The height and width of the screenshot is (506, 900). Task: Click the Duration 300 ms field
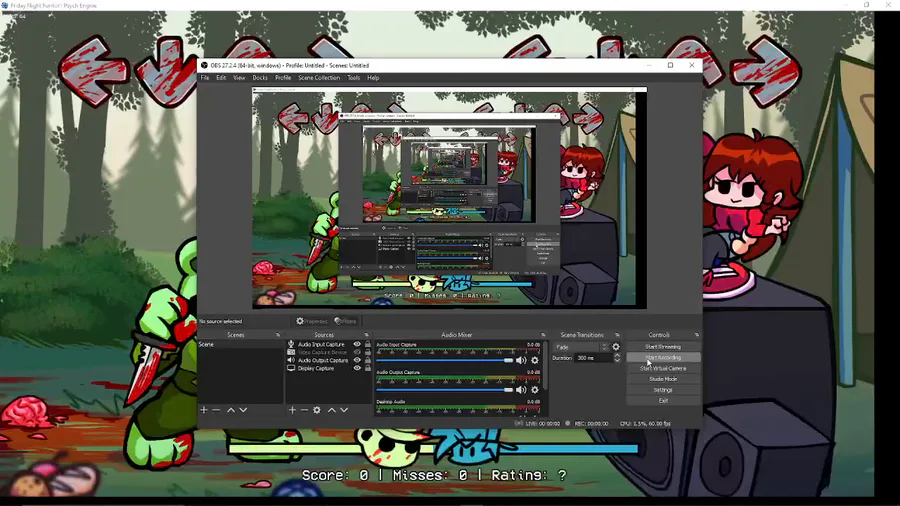(594, 358)
